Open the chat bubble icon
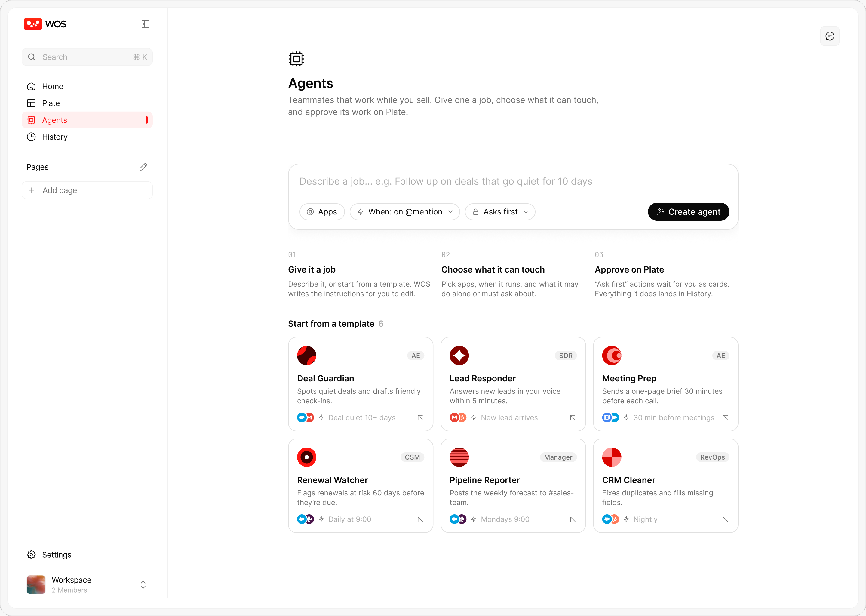Image resolution: width=866 pixels, height=616 pixels. point(830,36)
